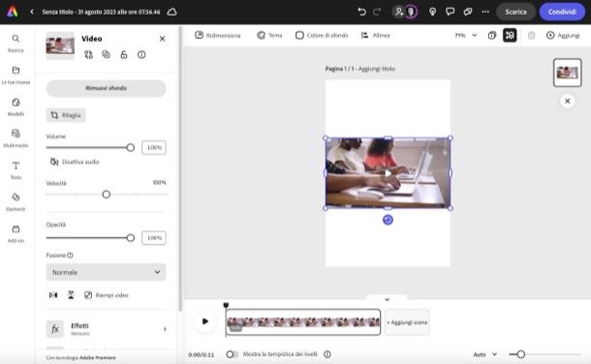
Task: Open the chat bubbles icon in the top bar
Action: coord(468,12)
